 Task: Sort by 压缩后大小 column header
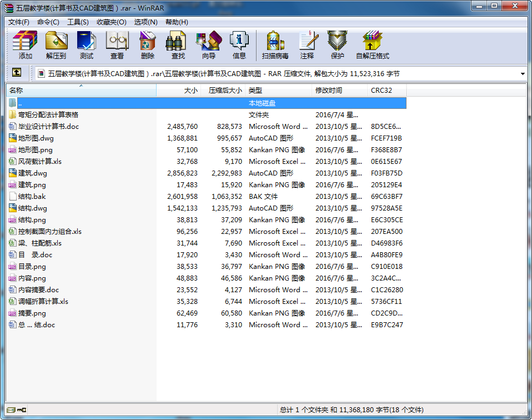223,91
